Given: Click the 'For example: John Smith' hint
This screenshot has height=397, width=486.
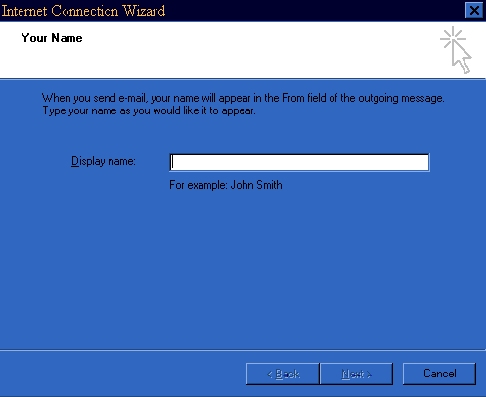Looking at the screenshot, I should click(x=226, y=185).
